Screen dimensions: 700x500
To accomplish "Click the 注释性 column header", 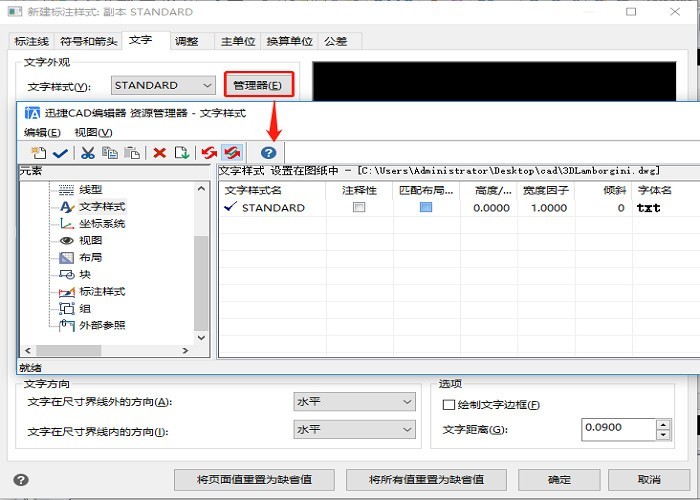I will (359, 191).
